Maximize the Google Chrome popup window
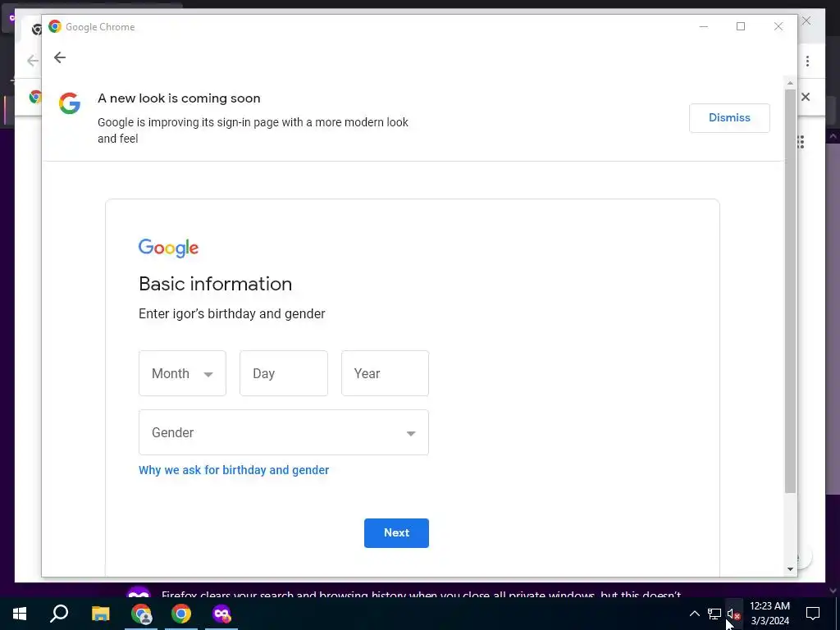 (x=741, y=26)
